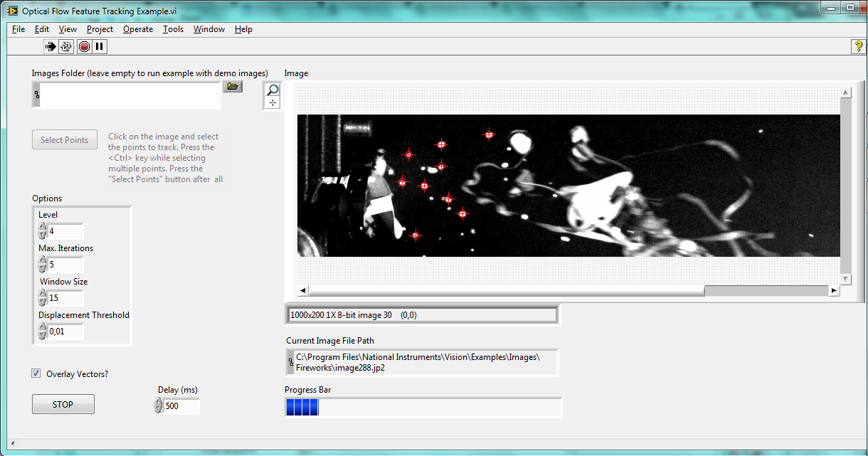Open the Tools menu

[173, 29]
